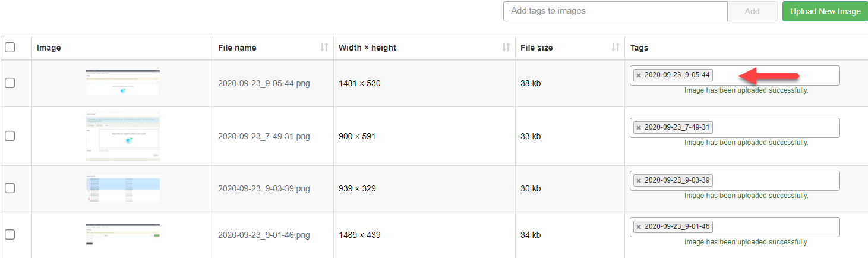Check the box for 2020-09-23_9-05-44.png

pyautogui.click(x=10, y=83)
